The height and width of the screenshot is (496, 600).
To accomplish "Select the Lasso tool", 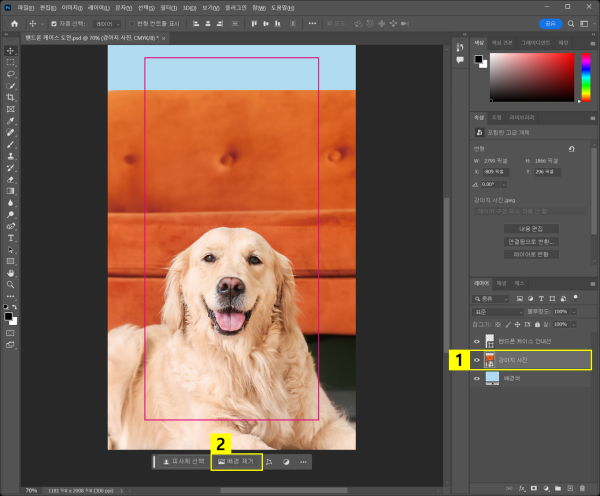I will (x=10, y=73).
